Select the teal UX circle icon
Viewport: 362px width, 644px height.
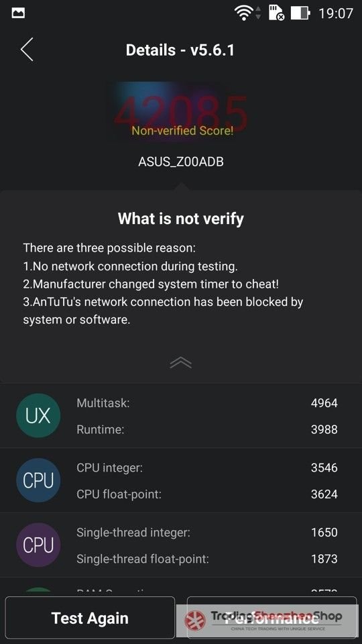[38, 416]
